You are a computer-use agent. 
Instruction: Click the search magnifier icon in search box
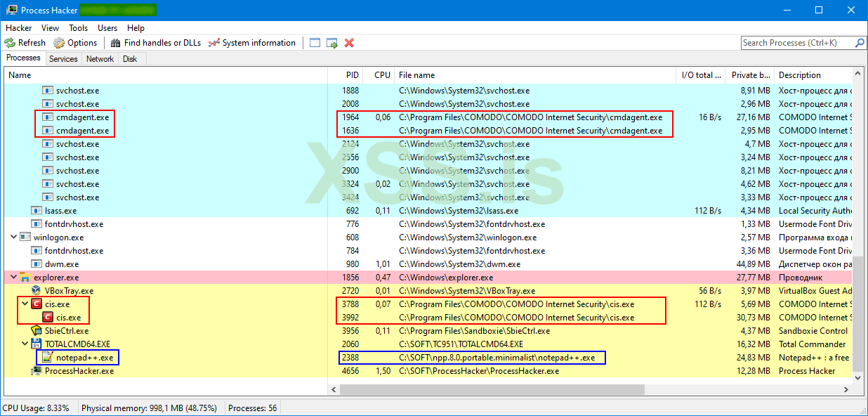click(x=860, y=43)
